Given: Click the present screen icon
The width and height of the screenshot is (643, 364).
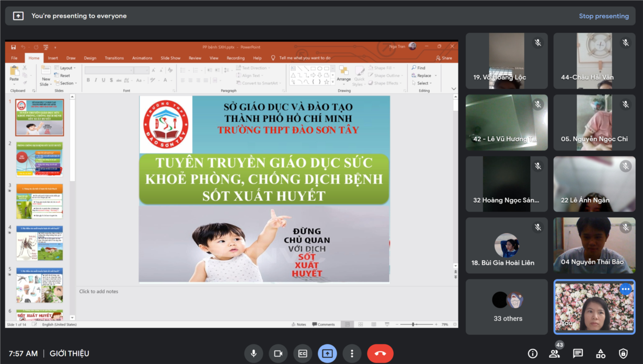Looking at the screenshot, I should (x=327, y=354).
